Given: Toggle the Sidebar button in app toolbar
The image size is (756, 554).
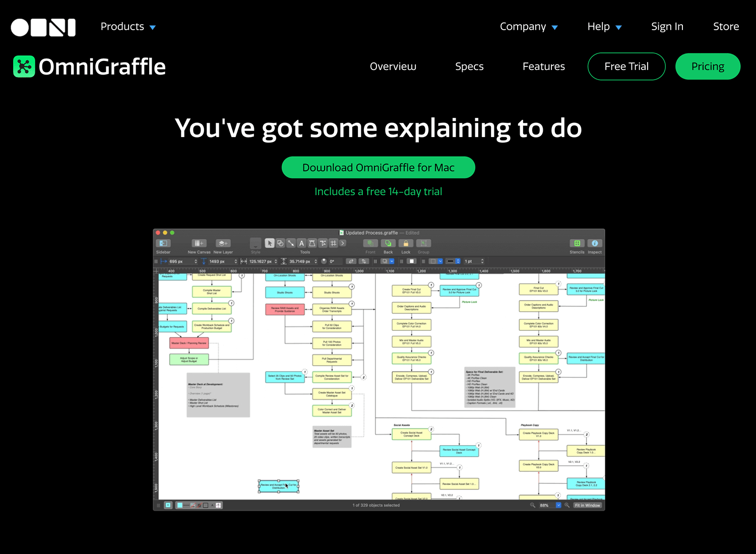Looking at the screenshot, I should tap(163, 243).
